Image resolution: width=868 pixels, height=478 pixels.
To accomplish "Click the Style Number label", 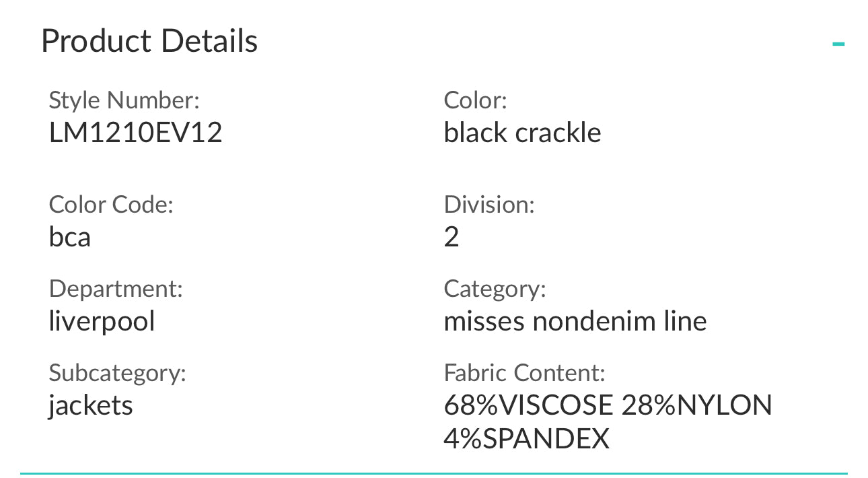I will click(124, 101).
